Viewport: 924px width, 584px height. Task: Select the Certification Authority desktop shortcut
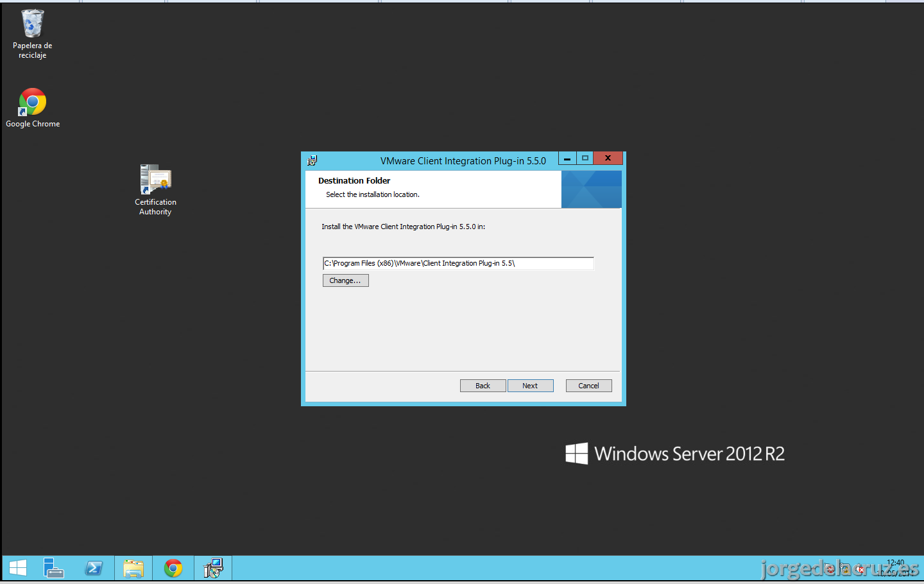(155, 190)
